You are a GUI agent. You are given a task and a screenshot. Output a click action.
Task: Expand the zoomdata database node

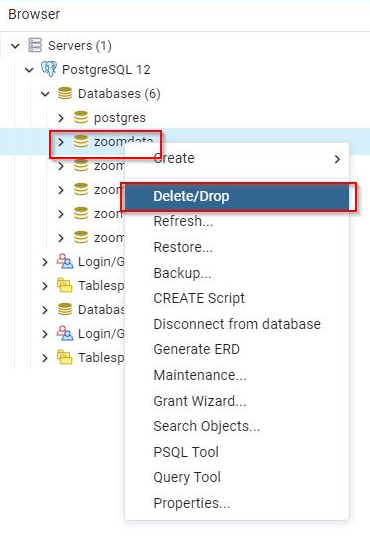(61, 142)
